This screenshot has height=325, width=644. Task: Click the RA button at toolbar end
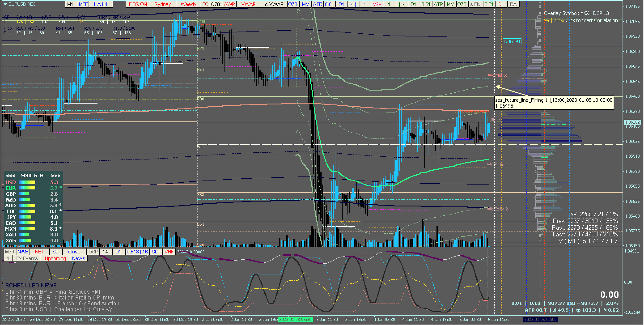[513, 4]
